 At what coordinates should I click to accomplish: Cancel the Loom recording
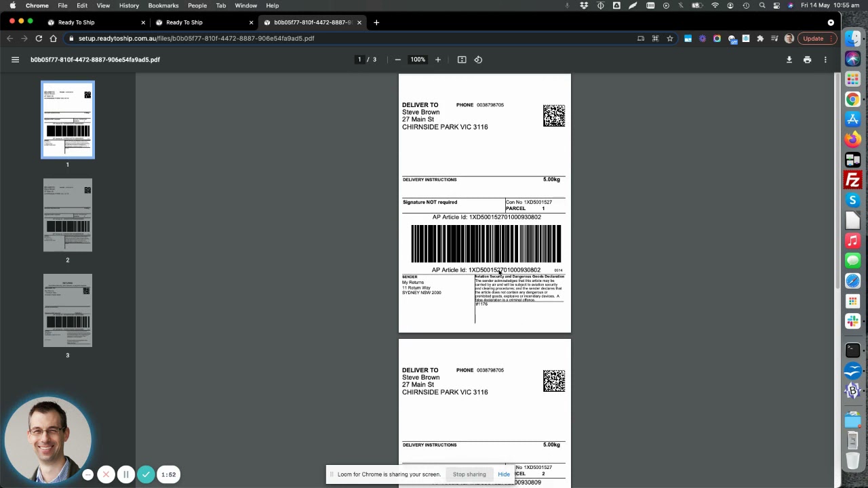(106, 474)
